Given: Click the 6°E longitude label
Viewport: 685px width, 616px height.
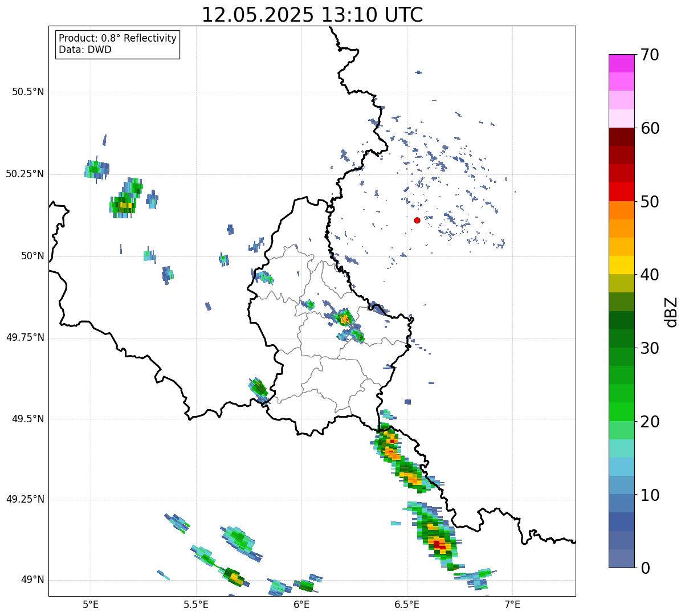Looking at the screenshot, I should (x=302, y=604).
